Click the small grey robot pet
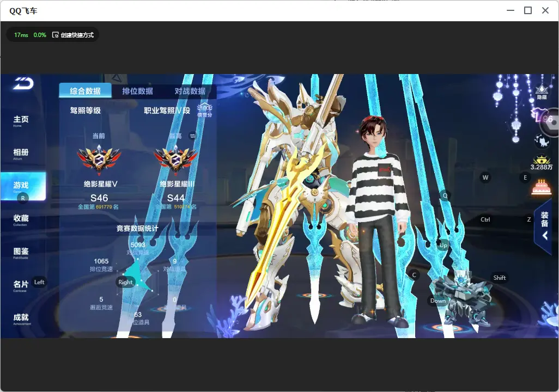 461,298
